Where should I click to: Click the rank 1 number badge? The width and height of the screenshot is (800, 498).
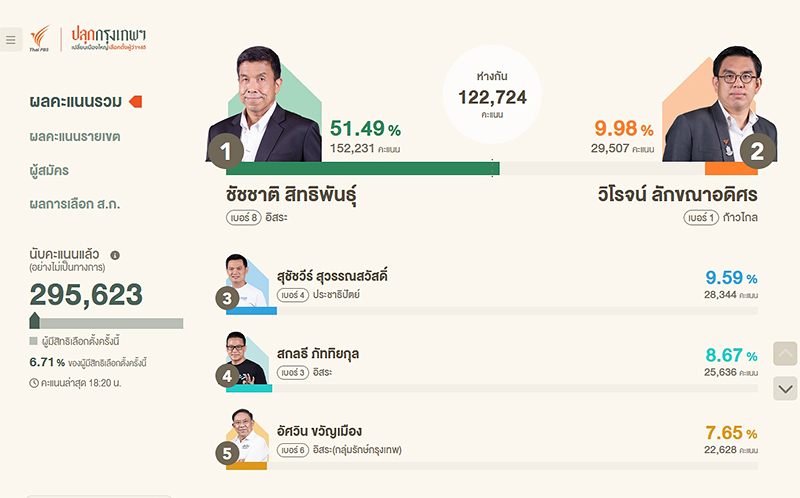225,151
